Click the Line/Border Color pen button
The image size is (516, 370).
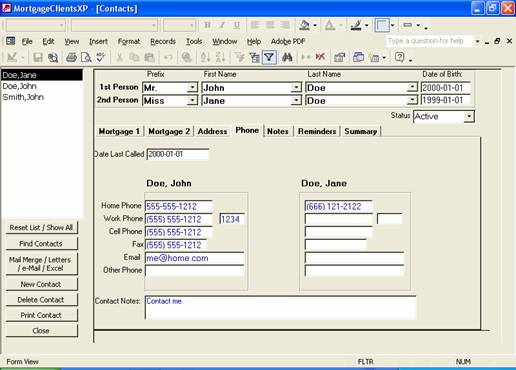pyautogui.click(x=356, y=25)
